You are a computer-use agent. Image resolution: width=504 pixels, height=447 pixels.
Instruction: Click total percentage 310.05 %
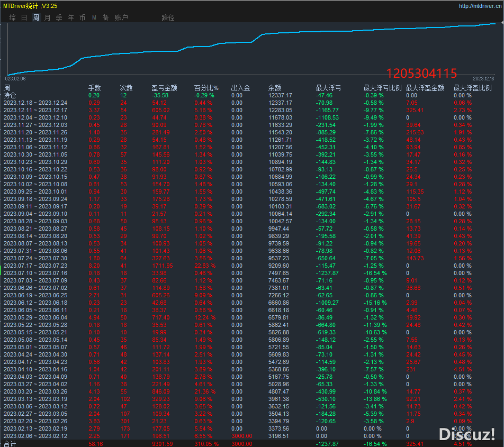(x=206, y=444)
